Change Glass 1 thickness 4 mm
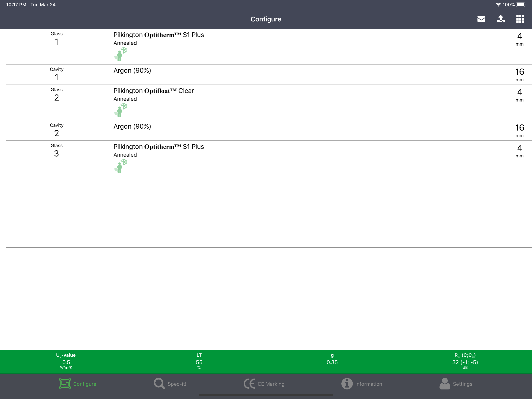This screenshot has width=532, height=399. [x=520, y=39]
